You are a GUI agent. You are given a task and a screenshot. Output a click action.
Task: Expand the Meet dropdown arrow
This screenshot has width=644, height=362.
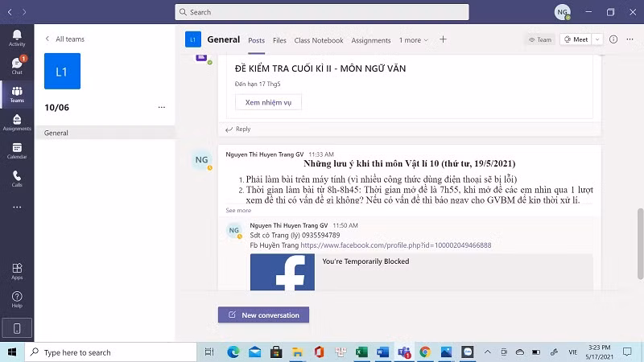(597, 39)
